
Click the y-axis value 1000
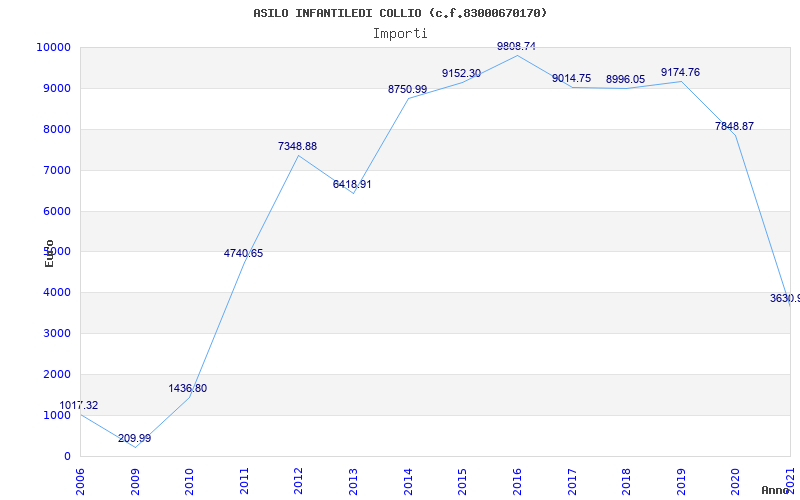pos(56,415)
